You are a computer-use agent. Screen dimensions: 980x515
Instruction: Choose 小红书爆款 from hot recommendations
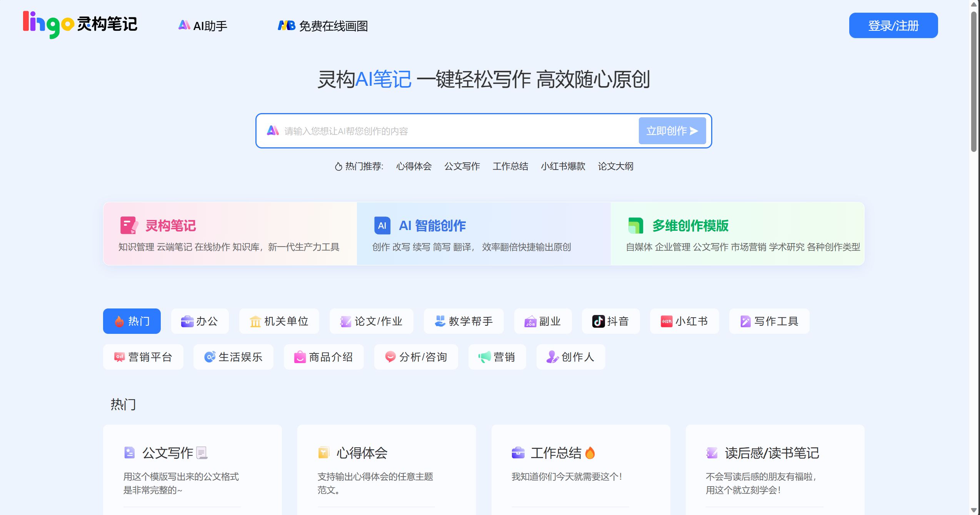[x=563, y=166]
